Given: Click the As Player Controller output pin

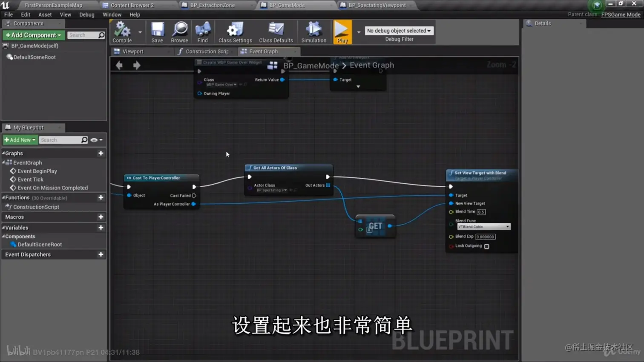Looking at the screenshot, I should 194,204.
